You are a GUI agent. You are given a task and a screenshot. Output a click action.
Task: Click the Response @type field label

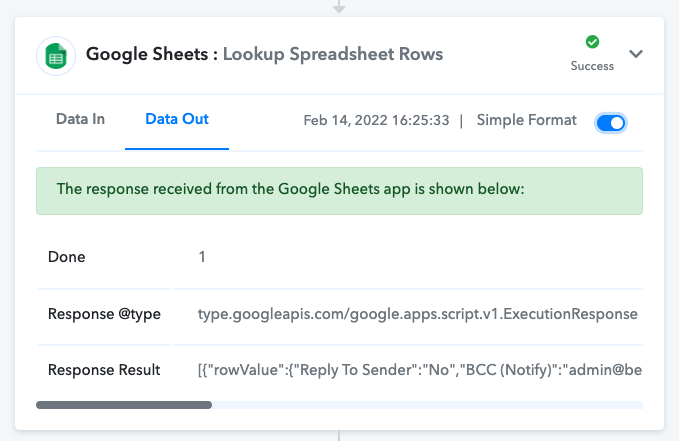coord(104,314)
